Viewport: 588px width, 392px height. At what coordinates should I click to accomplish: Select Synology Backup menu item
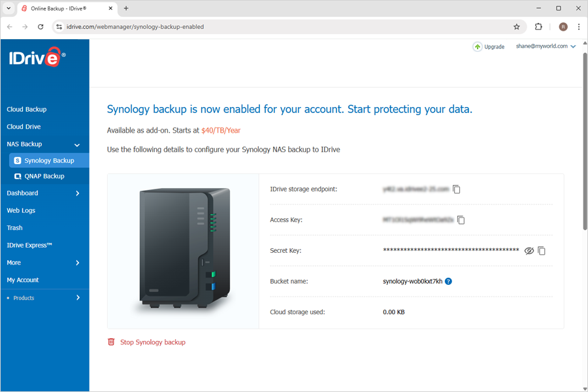tap(49, 161)
